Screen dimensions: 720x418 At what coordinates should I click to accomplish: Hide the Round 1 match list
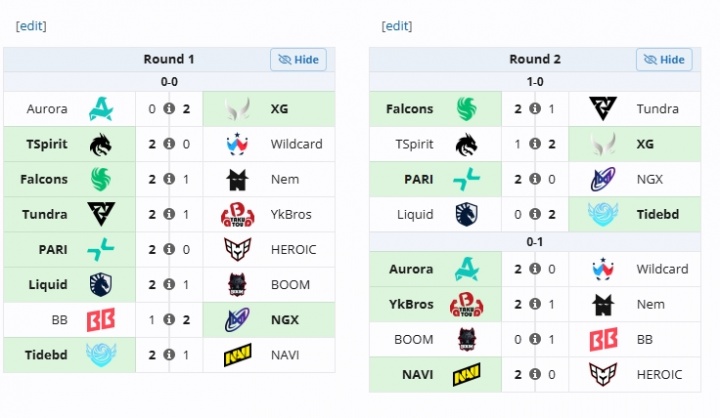coord(298,60)
